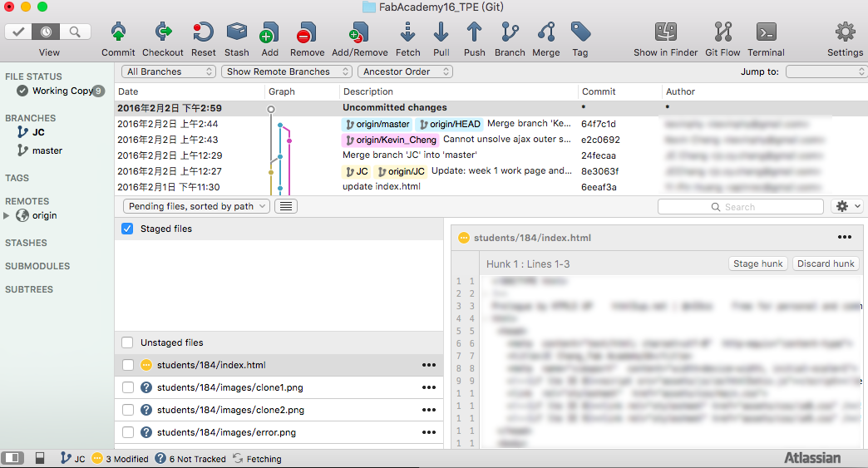This screenshot has width=868, height=468.
Task: Click the list view mode icon
Action: click(286, 206)
